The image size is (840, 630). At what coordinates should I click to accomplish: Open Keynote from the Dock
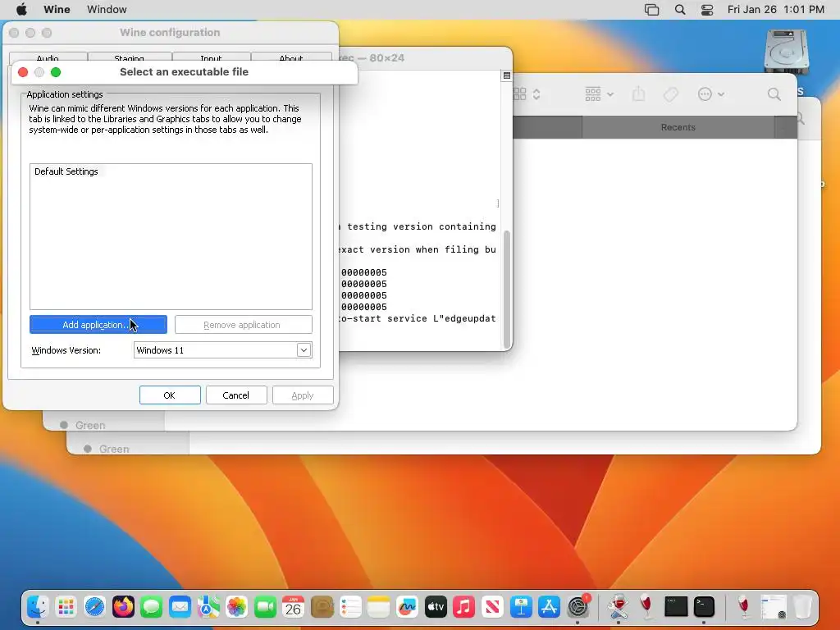(x=521, y=607)
